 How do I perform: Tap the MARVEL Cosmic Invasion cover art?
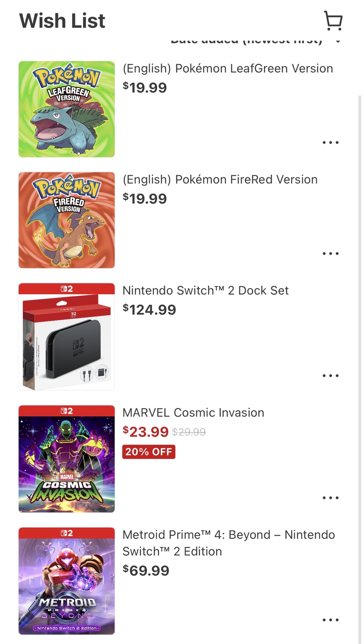(x=67, y=459)
